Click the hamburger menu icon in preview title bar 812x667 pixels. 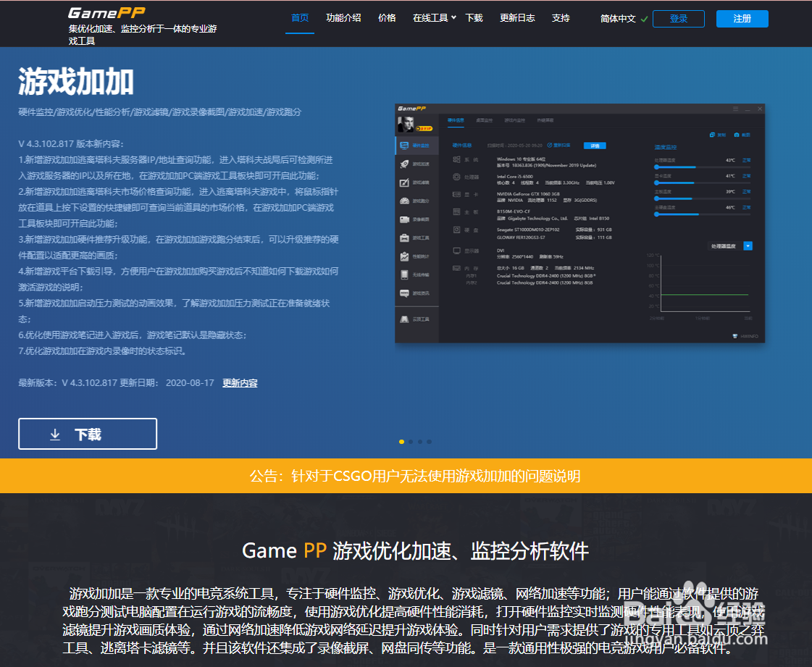click(x=735, y=109)
